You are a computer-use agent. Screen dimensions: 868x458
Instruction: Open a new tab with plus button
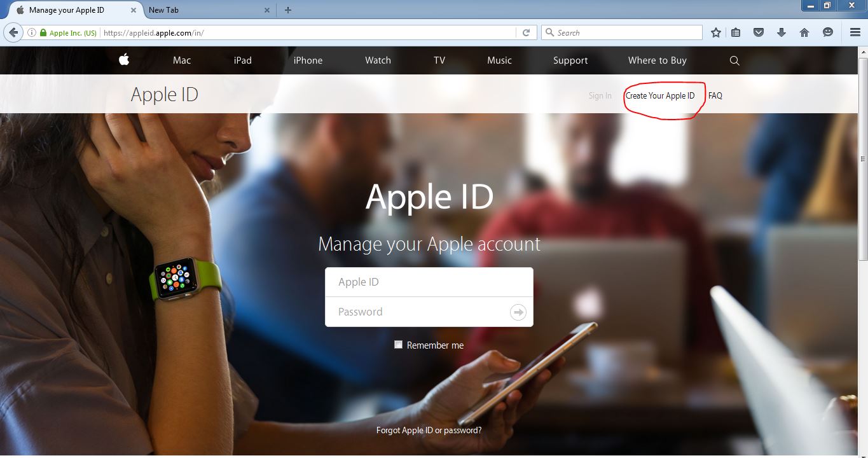tap(288, 10)
